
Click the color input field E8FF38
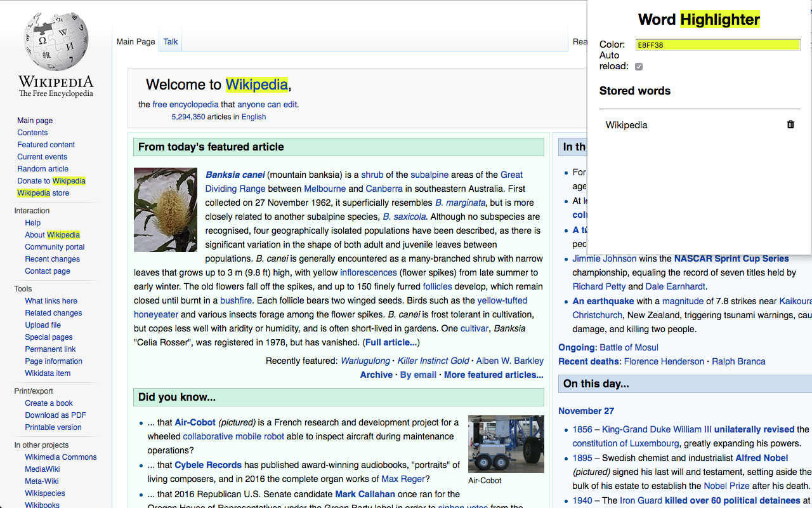click(x=718, y=45)
